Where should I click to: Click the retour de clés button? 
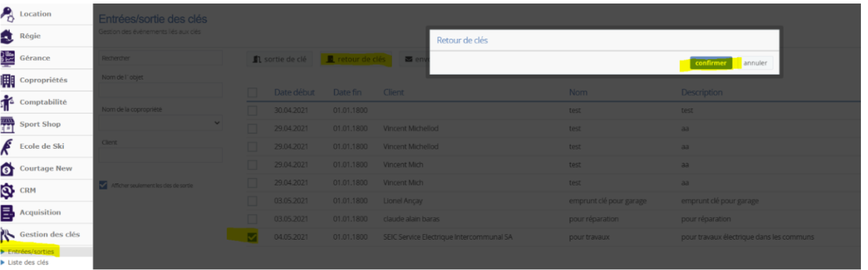coord(356,60)
